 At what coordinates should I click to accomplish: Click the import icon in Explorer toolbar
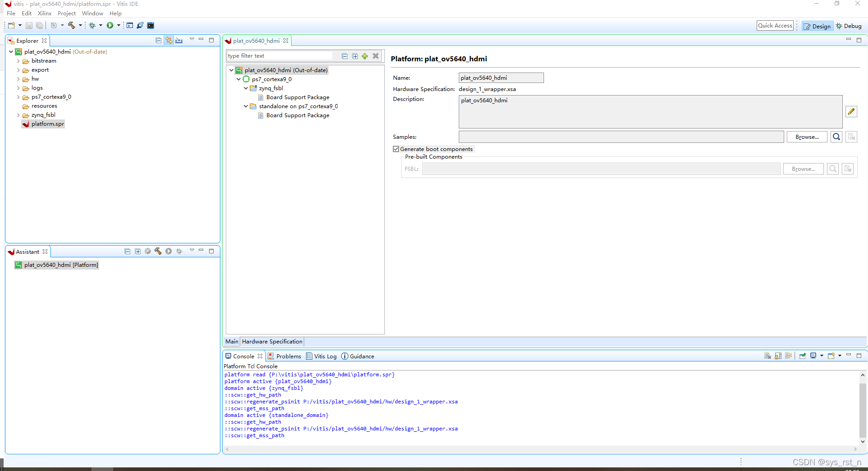tap(179, 41)
